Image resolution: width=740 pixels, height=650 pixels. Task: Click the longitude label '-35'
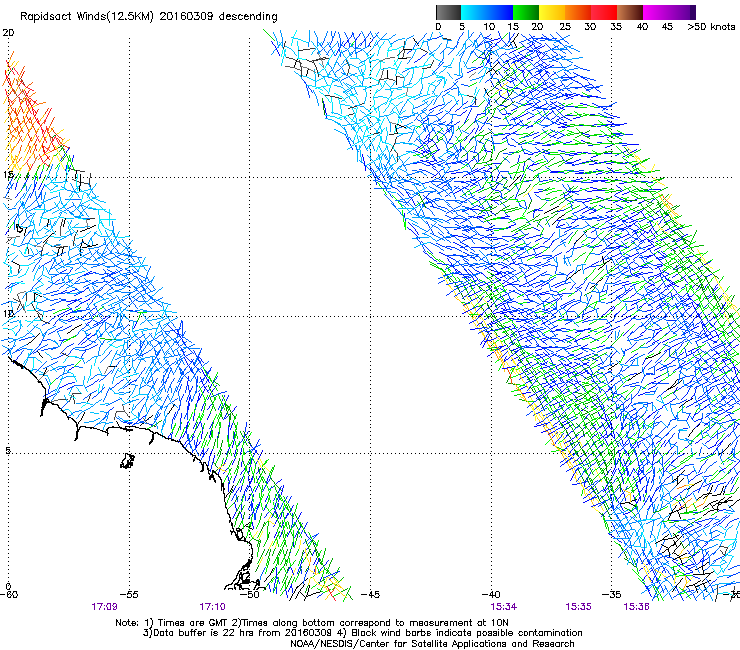[612, 595]
